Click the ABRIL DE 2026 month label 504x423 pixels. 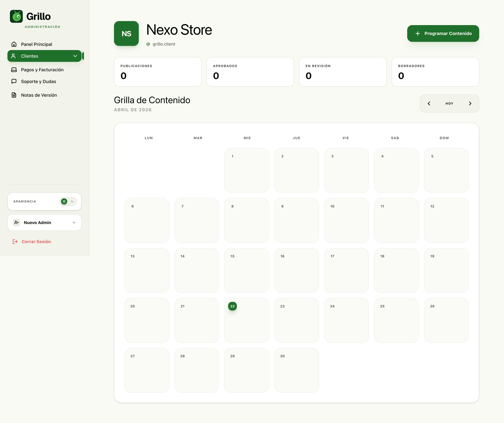(133, 110)
